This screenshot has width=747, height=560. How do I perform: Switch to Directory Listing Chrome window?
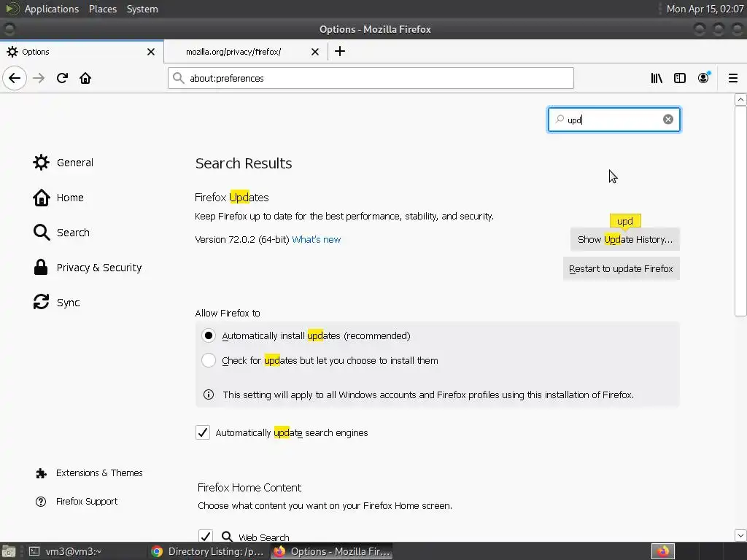(208, 551)
